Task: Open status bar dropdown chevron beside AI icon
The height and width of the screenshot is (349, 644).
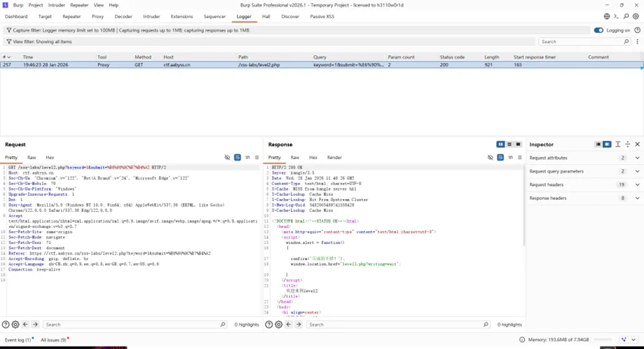Action: pyautogui.click(x=633, y=340)
